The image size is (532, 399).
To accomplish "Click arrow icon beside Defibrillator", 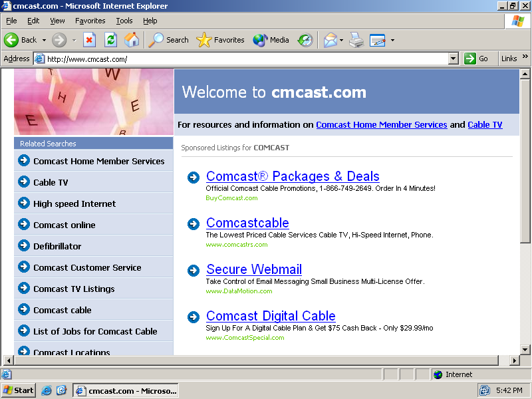I will [x=24, y=245].
